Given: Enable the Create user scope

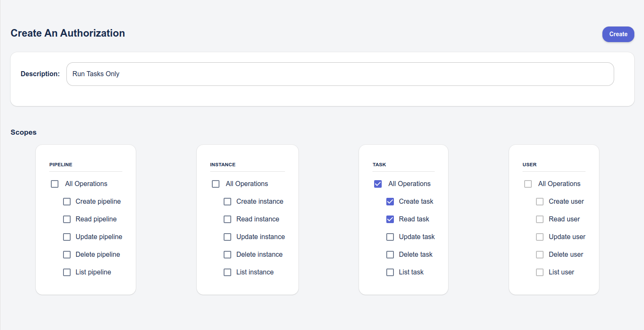Looking at the screenshot, I should (x=540, y=202).
